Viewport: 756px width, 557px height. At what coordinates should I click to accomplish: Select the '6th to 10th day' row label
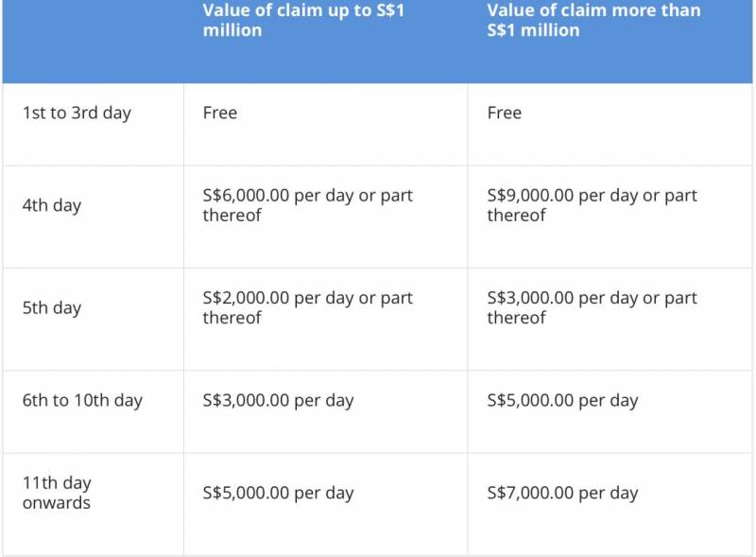pyautogui.click(x=82, y=400)
